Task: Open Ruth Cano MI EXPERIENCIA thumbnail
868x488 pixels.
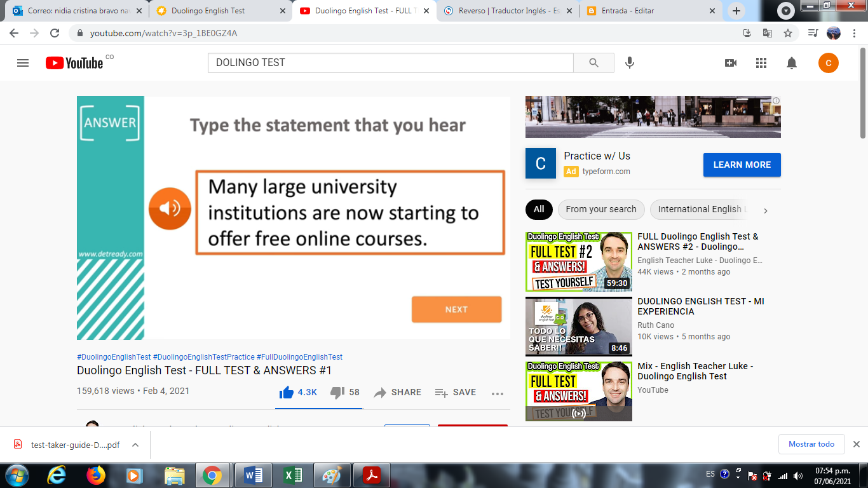Action: (579, 327)
